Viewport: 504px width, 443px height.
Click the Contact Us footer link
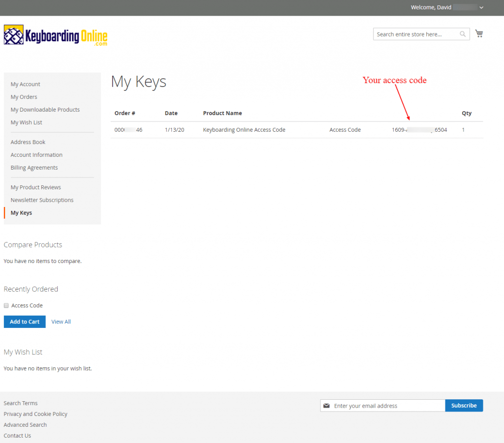tap(17, 436)
